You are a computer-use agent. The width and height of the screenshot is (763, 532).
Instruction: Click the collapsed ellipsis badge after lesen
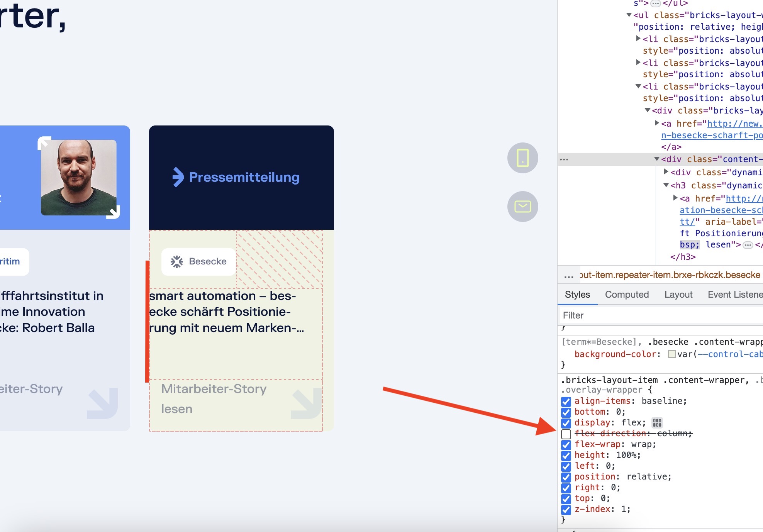[x=748, y=245]
